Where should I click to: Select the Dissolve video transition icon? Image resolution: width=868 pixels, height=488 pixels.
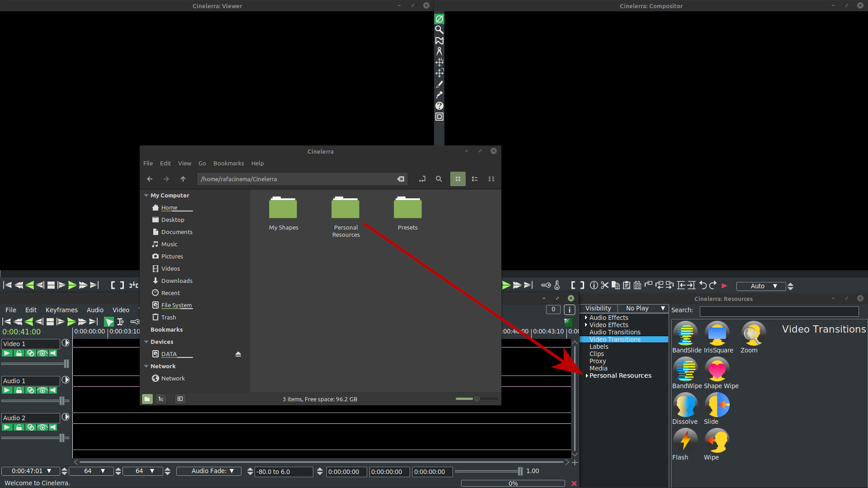point(685,405)
